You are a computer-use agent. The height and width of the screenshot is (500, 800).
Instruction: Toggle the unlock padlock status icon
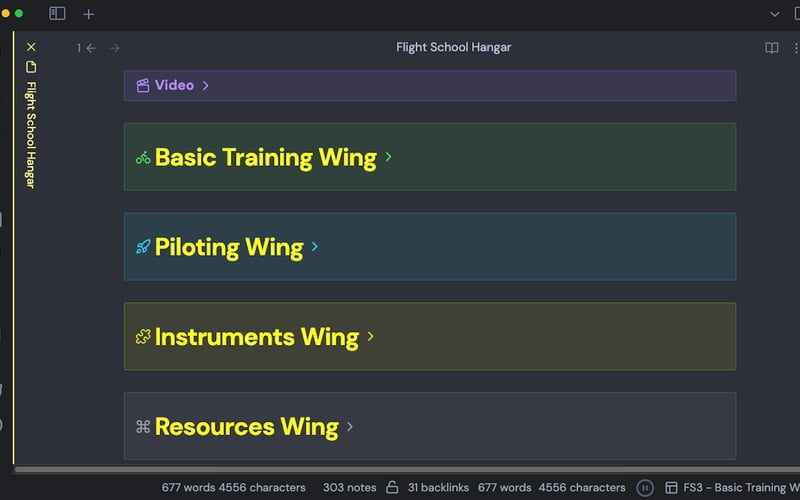click(392, 487)
